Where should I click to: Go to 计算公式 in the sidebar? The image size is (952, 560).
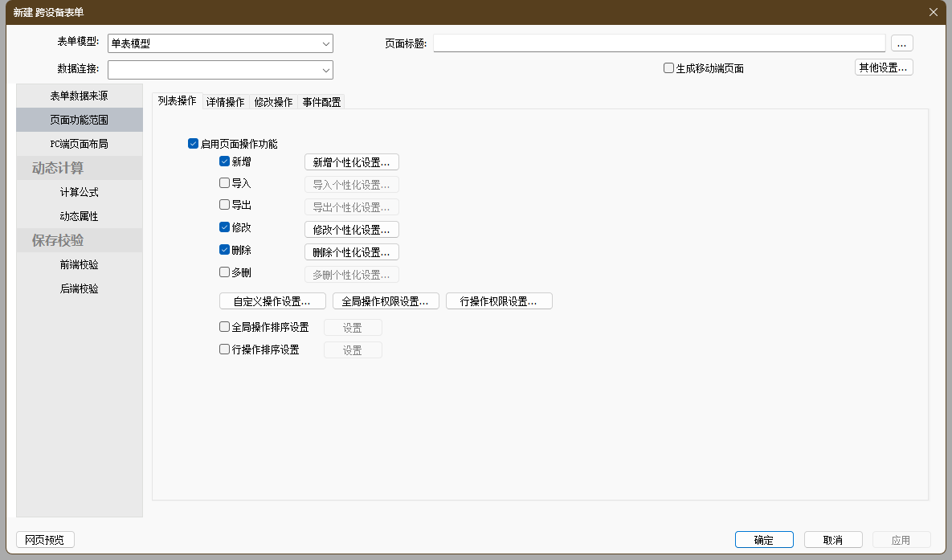(79, 192)
